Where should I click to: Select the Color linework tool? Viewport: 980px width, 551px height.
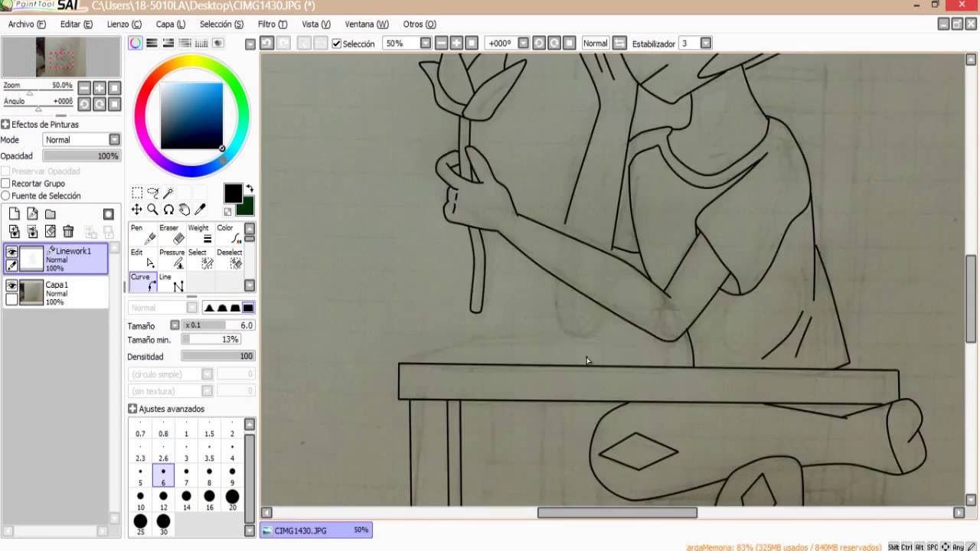(229, 234)
